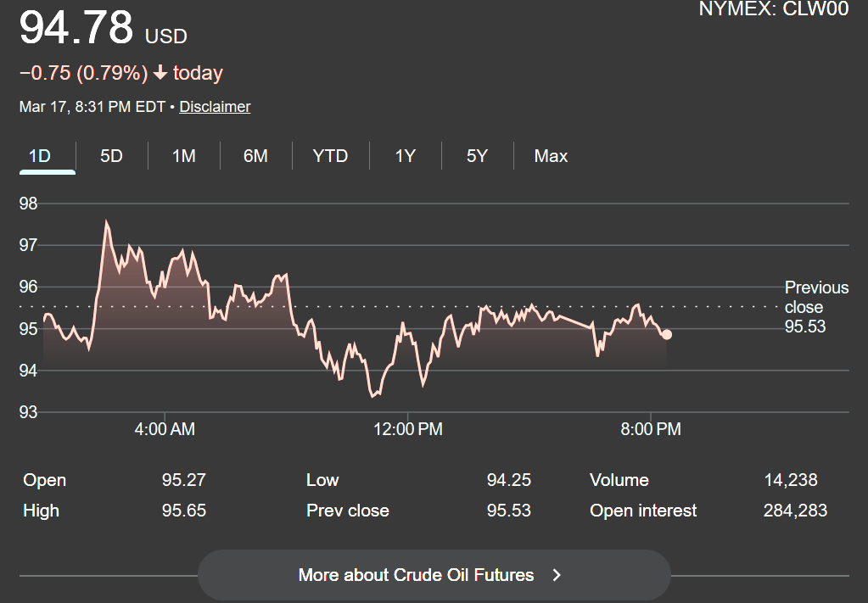The height and width of the screenshot is (603, 868).
Task: Switch to the 5D chart tab
Action: [111, 156]
